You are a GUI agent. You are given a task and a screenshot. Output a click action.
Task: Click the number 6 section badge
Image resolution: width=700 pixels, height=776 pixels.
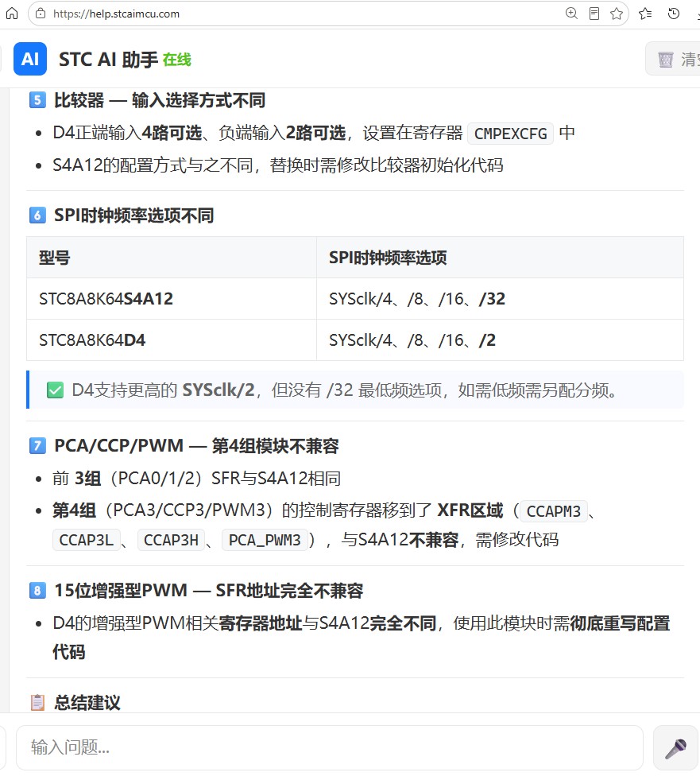[x=37, y=215]
